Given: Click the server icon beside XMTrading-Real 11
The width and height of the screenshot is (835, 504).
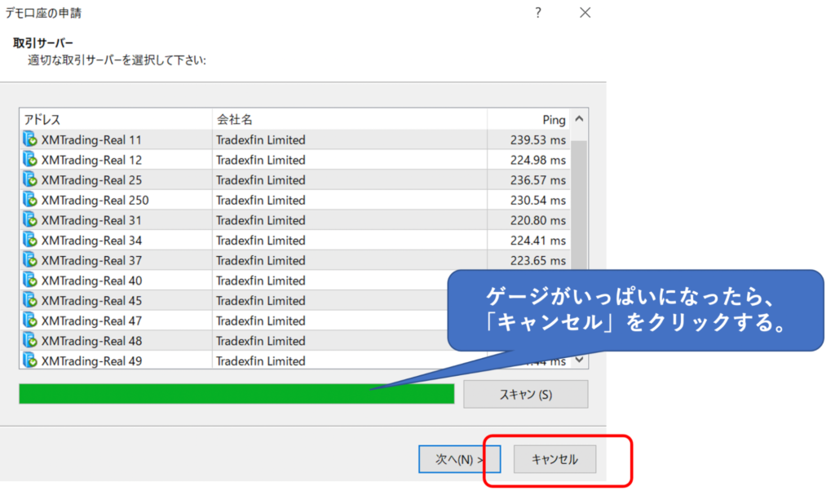Looking at the screenshot, I should [30, 139].
